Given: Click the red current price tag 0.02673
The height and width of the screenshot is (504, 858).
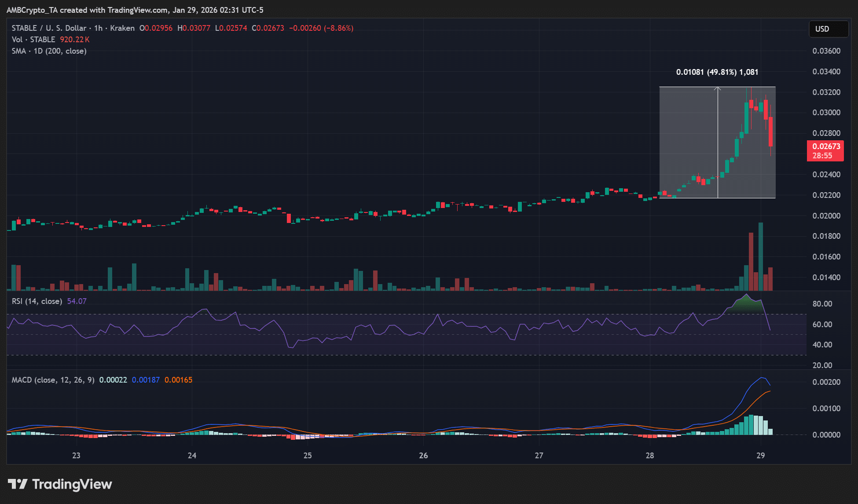Looking at the screenshot, I should point(825,146).
